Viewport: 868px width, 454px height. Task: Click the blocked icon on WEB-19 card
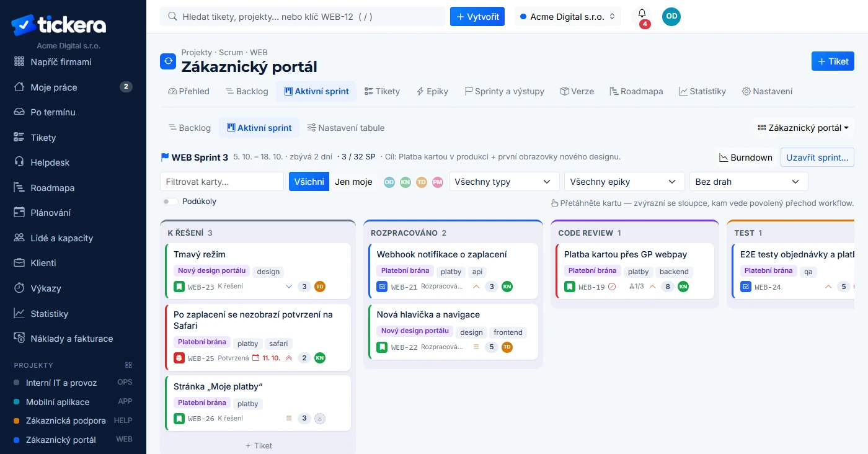[x=612, y=287]
